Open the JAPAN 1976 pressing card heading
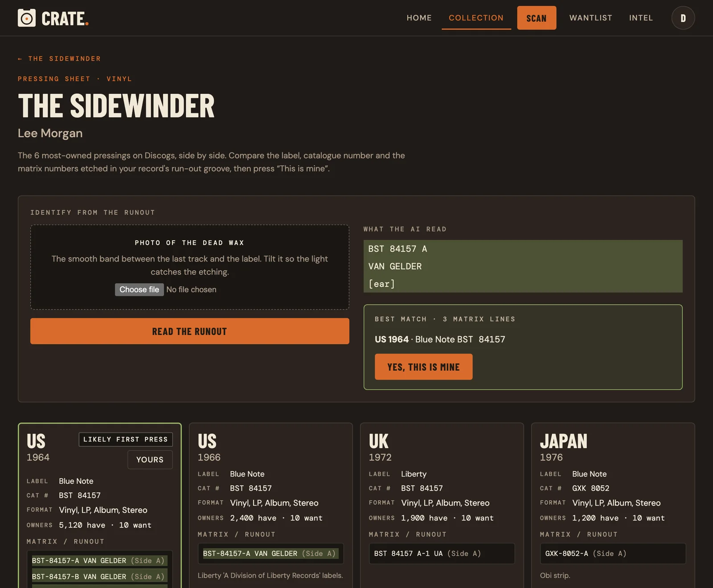The width and height of the screenshot is (713, 588). (564, 441)
